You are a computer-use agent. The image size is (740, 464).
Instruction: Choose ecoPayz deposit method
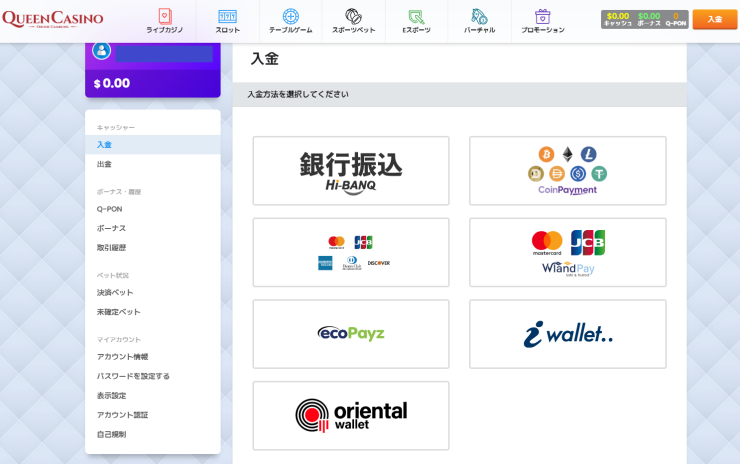coord(351,334)
